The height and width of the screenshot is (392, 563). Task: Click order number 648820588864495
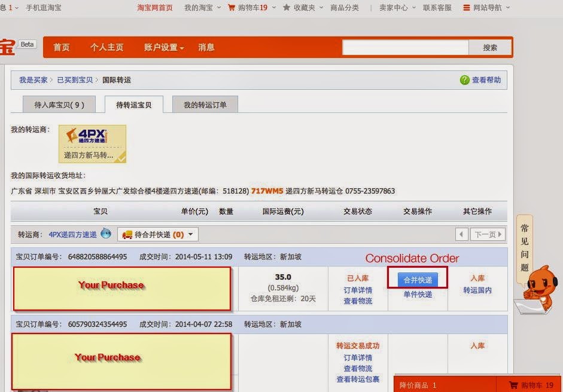click(x=98, y=257)
